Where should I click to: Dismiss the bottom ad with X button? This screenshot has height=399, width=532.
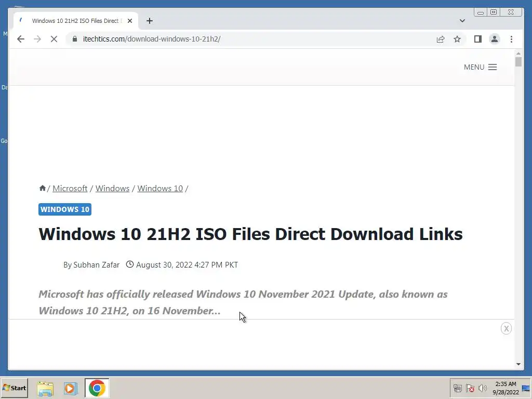pos(506,328)
